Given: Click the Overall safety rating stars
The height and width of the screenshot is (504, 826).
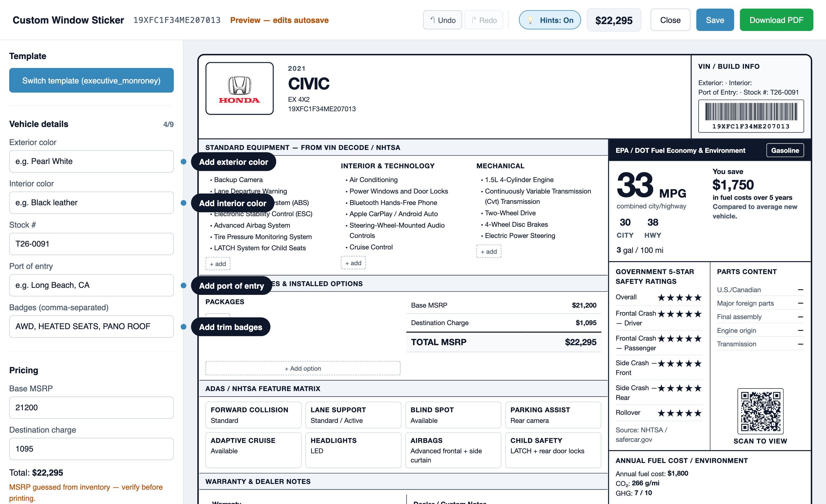Looking at the screenshot, I should pos(679,298).
